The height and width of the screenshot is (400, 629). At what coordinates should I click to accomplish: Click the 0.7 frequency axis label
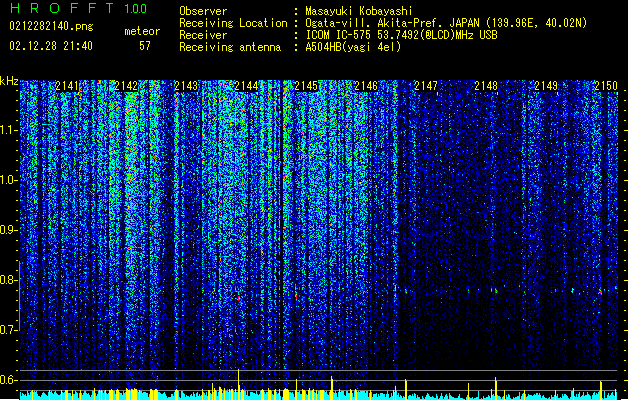pos(8,330)
